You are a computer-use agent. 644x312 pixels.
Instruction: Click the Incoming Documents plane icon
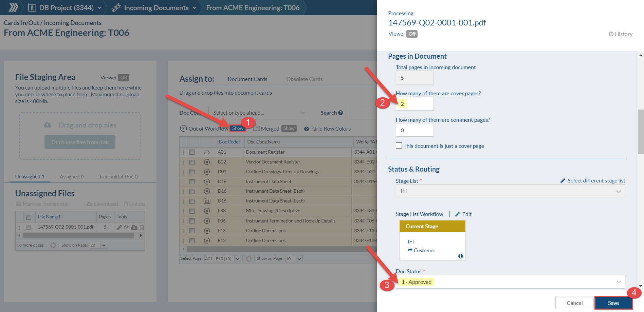click(x=116, y=7)
